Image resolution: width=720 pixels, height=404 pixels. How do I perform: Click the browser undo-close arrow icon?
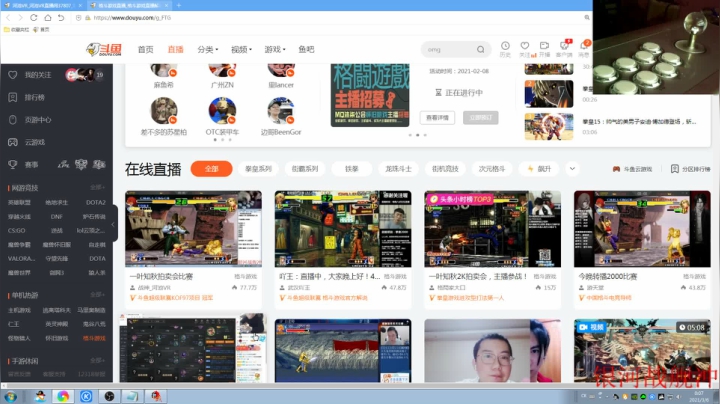point(61,17)
